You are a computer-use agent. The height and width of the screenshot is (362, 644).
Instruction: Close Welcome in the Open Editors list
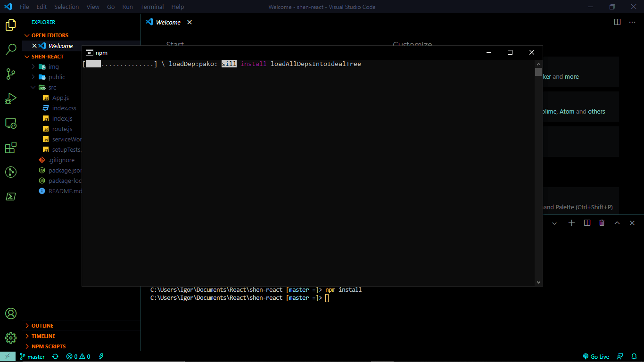34,46
